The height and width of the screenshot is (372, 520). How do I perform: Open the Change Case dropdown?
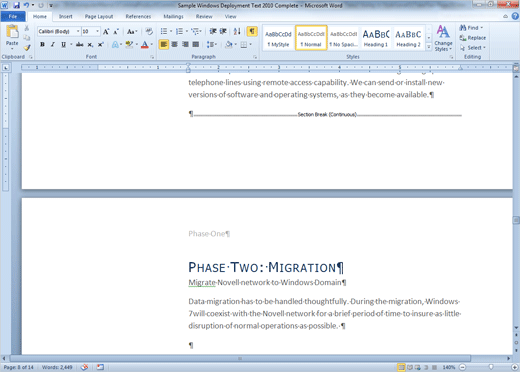132,32
